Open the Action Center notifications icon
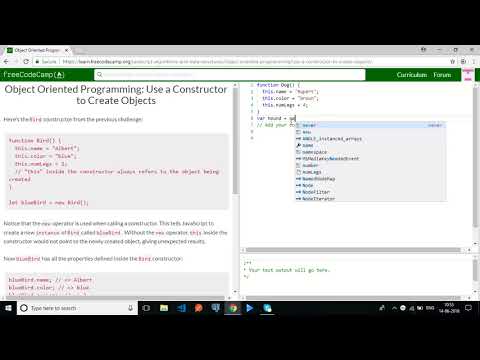 (468, 308)
